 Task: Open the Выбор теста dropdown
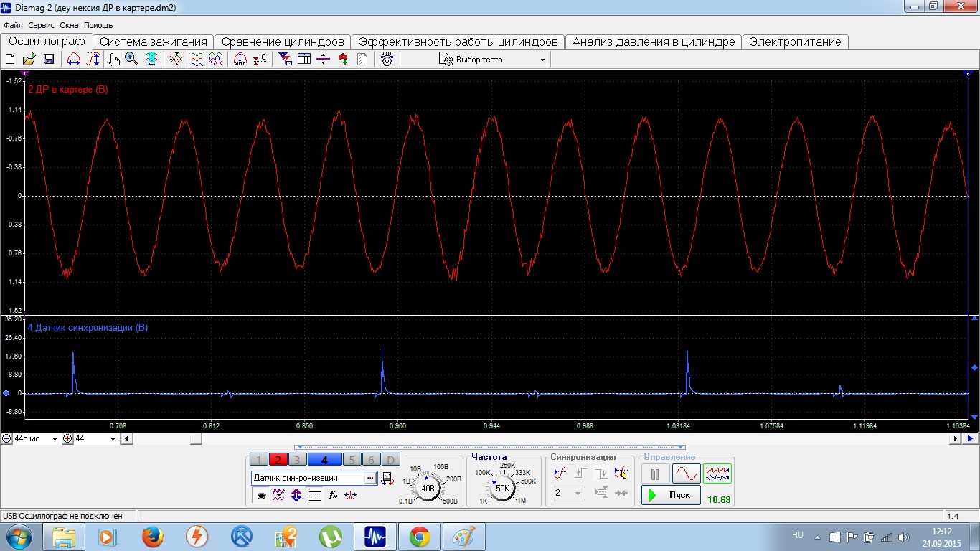(492, 60)
